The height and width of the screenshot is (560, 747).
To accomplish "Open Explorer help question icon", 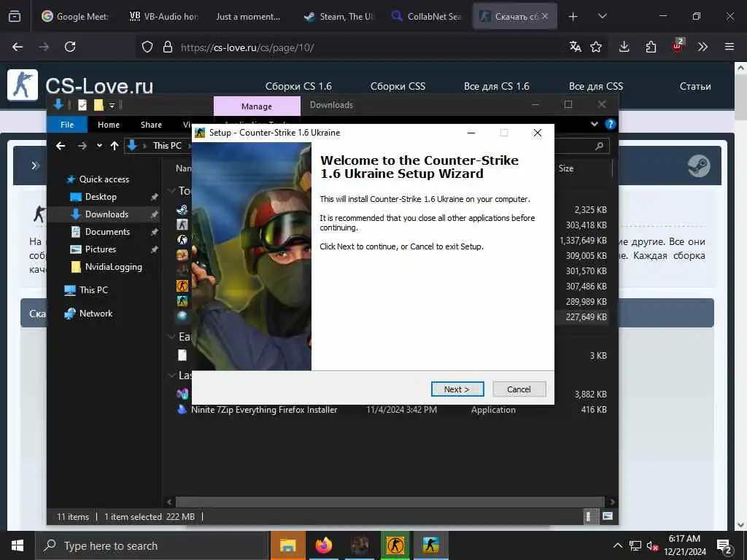I will pos(610,124).
